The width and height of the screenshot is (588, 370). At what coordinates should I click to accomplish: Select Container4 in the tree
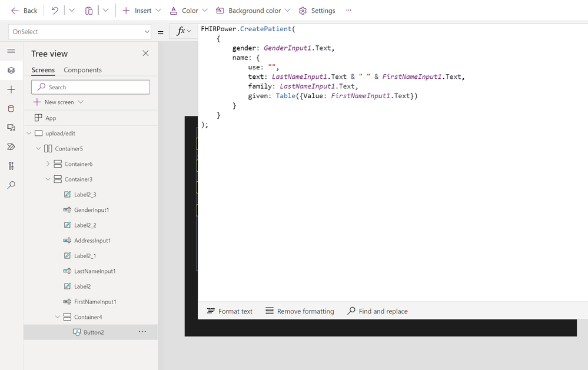[88, 317]
